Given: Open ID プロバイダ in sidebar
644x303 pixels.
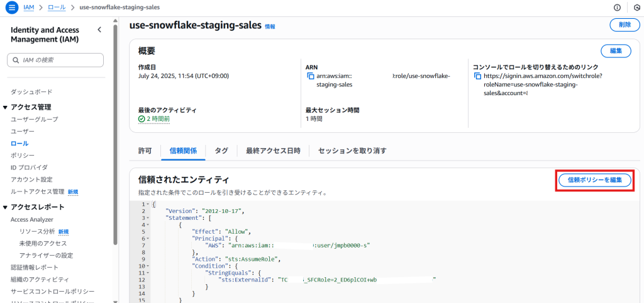Looking at the screenshot, I should (x=29, y=168).
